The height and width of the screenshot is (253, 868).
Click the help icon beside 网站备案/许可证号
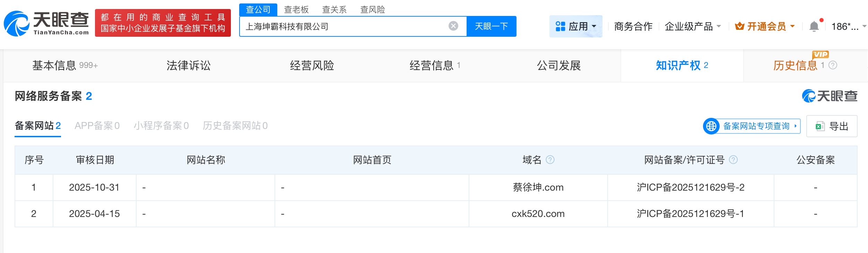tap(733, 160)
